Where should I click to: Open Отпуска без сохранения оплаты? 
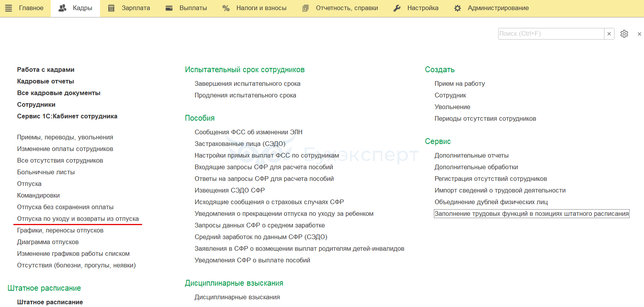65,207
